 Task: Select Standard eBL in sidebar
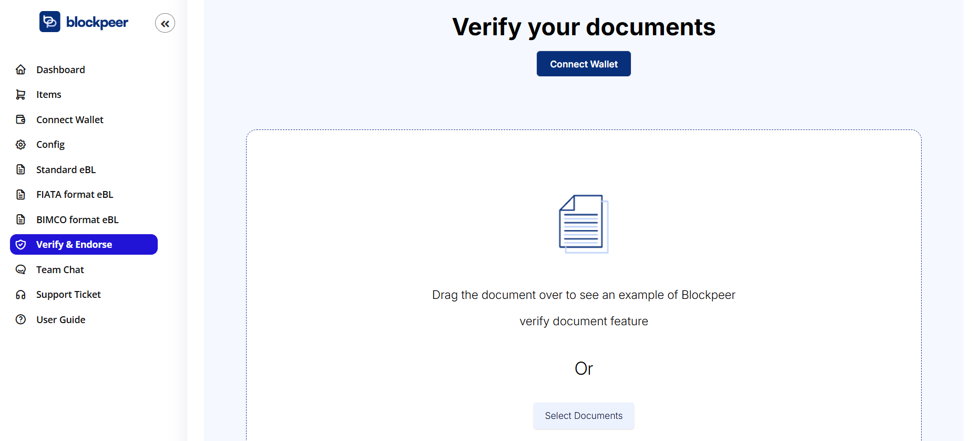click(84, 169)
